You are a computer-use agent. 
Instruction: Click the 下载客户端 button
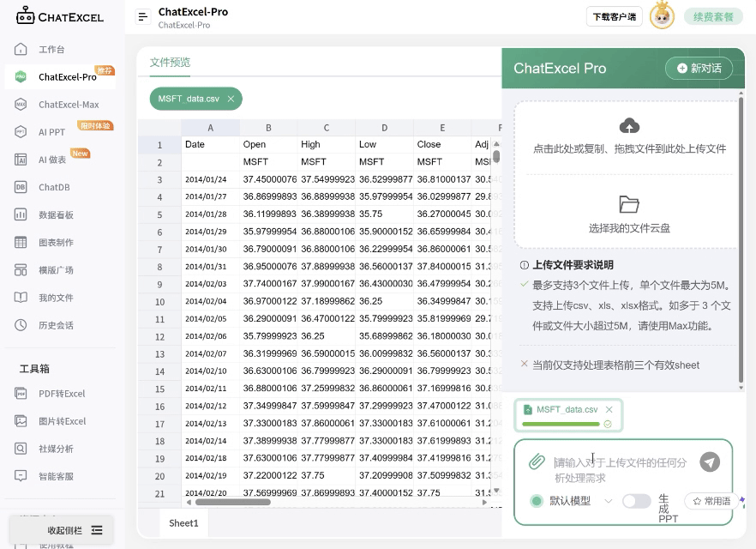[x=615, y=17]
